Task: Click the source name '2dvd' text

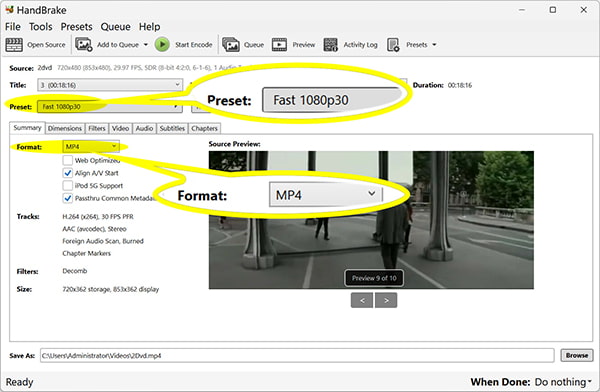Action: coord(45,68)
